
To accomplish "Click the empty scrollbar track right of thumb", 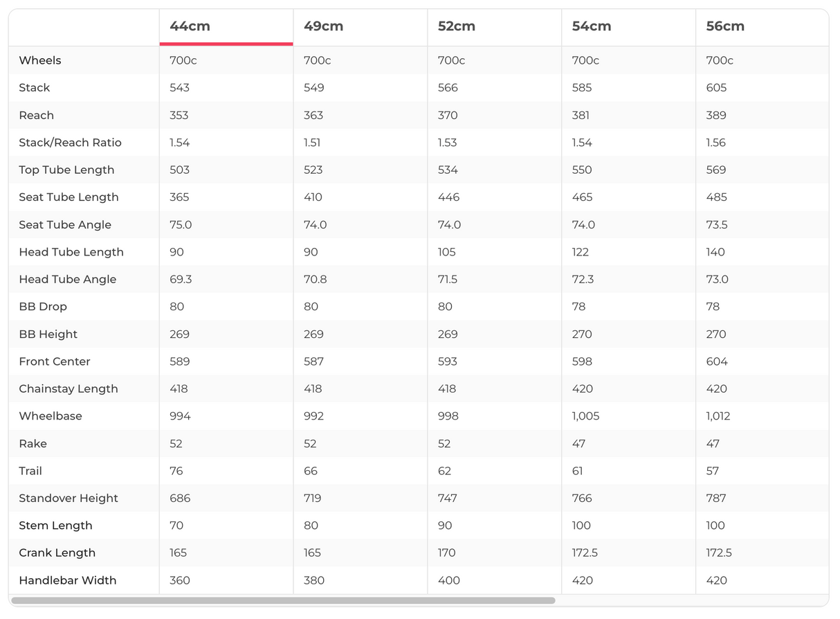I will [x=692, y=600].
